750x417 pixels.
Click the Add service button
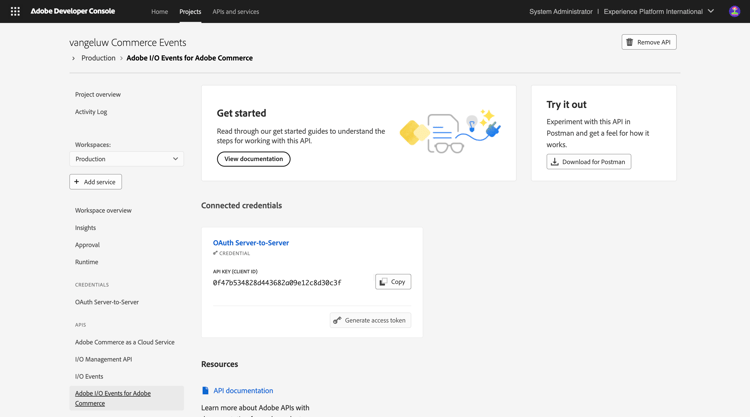(96, 182)
